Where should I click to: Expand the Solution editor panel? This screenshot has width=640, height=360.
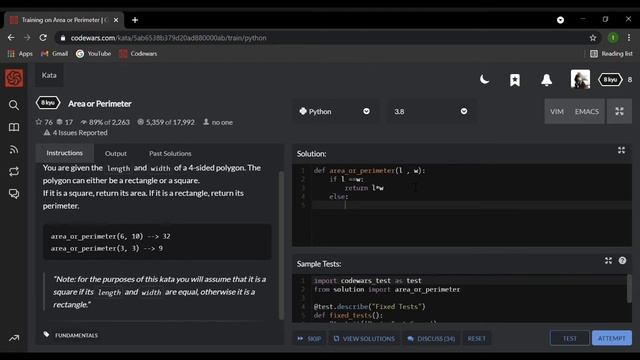coord(621,150)
